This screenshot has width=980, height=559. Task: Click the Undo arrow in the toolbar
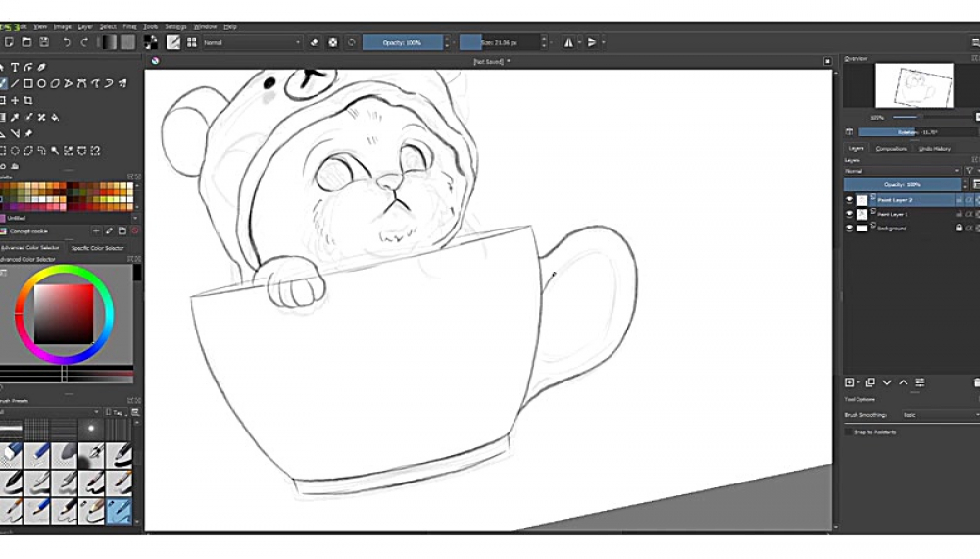point(67,42)
